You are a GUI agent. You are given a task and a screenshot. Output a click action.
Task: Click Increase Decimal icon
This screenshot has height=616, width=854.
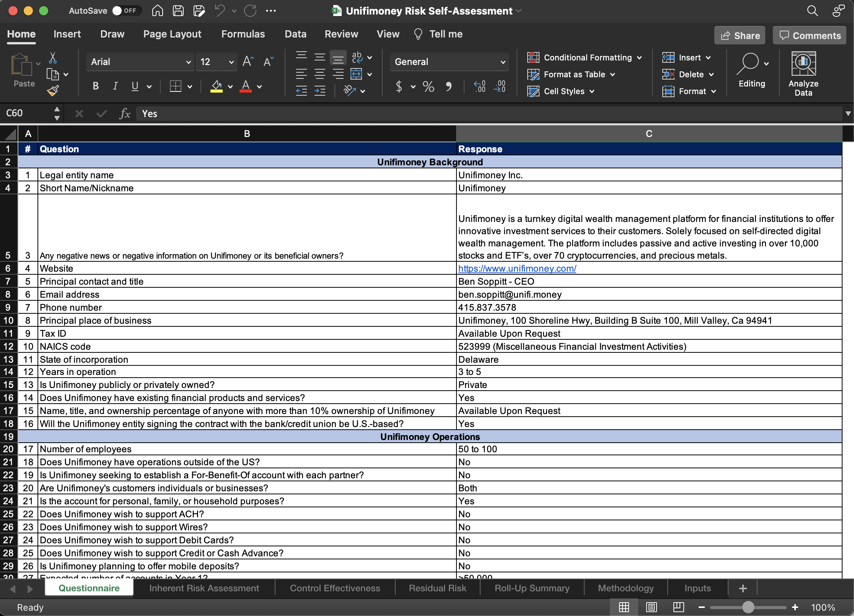[479, 87]
